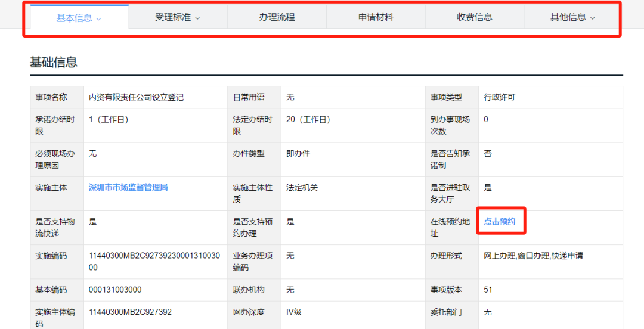
Task: Go to the 收费信息 tab
Action: [x=475, y=17]
